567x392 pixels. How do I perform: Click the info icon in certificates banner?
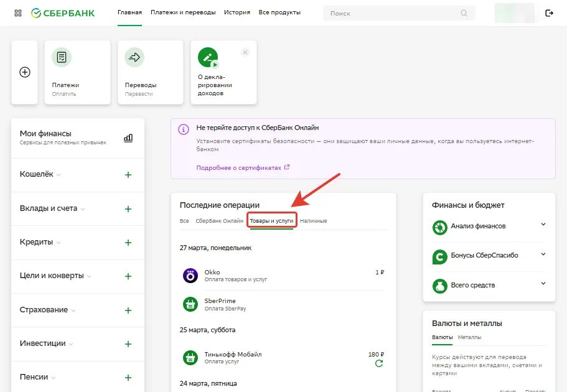tap(184, 129)
